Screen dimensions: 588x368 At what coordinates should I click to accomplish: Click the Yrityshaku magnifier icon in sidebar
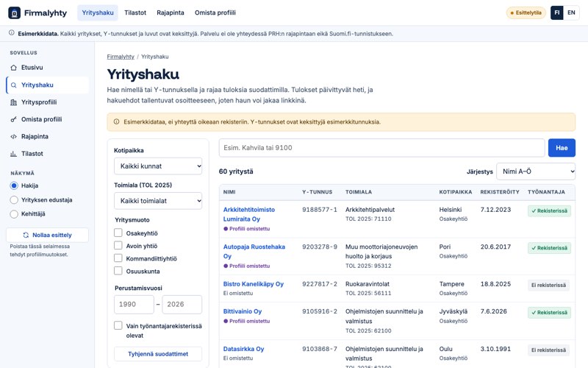13,85
